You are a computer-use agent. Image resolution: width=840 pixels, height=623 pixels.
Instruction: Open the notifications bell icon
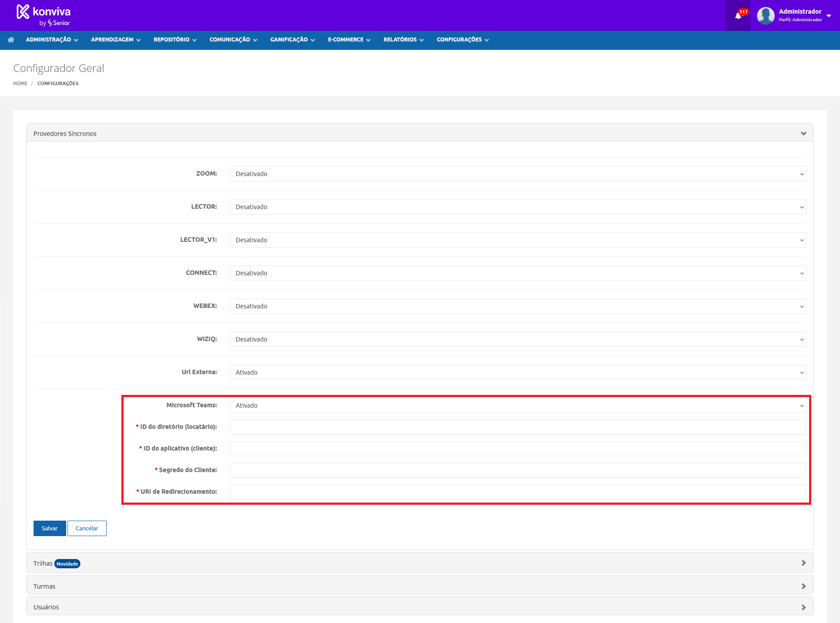point(738,15)
